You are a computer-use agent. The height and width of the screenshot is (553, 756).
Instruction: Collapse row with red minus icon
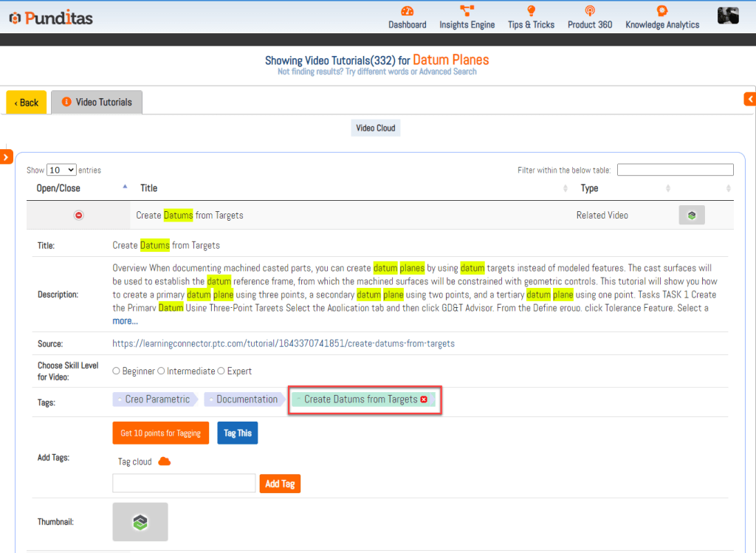79,215
